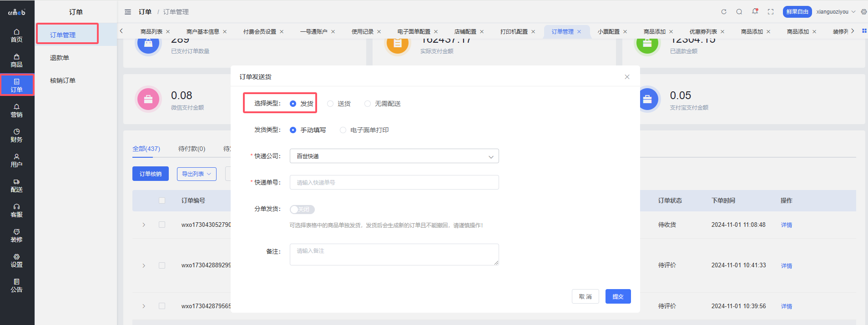Expand the first order row chevron

144,225
